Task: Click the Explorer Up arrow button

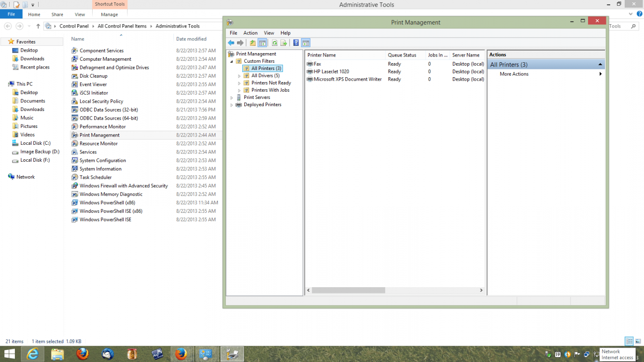Action: pyautogui.click(x=38, y=26)
